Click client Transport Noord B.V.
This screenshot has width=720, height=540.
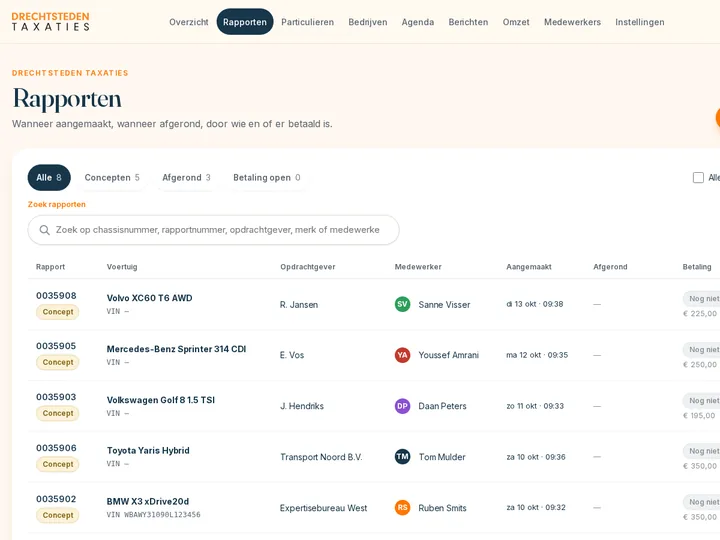[x=321, y=457]
